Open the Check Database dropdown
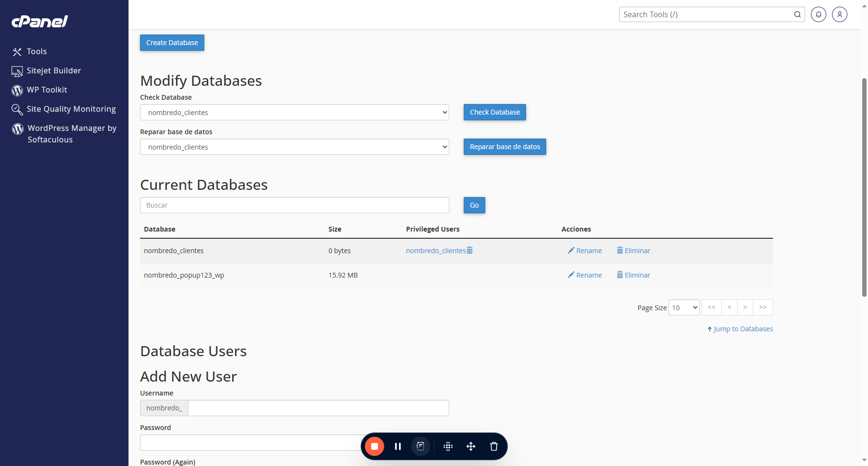This screenshot has height=466, width=868. click(x=294, y=112)
